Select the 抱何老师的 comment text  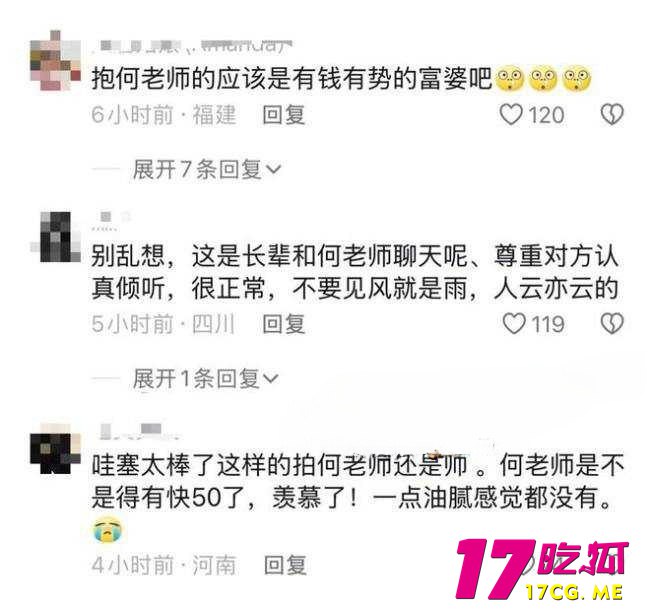point(342,78)
